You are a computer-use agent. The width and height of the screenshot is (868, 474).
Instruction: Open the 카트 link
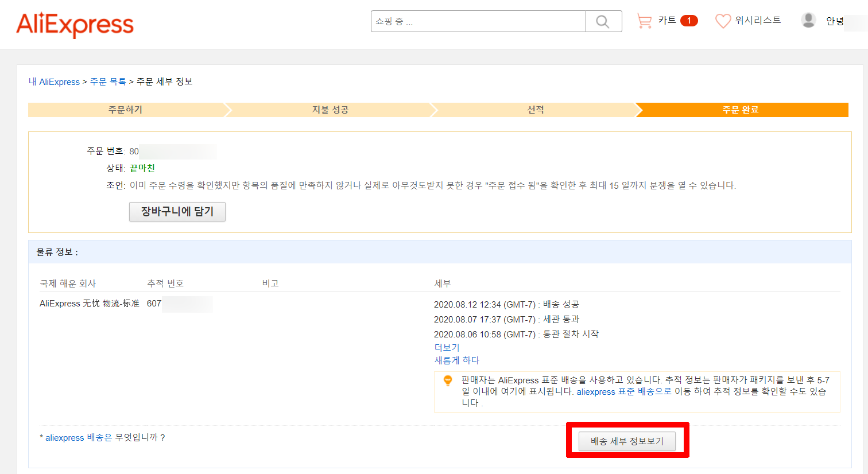667,21
